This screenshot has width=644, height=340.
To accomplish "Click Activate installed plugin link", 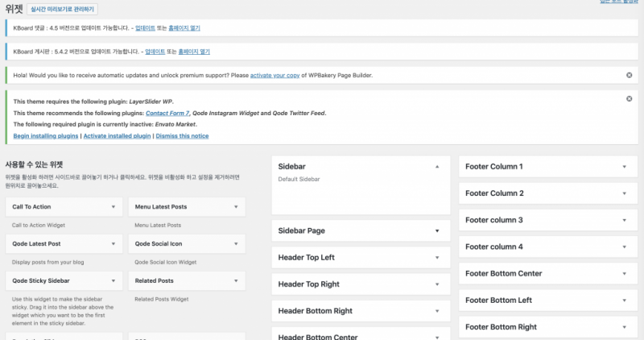I will pos(117,136).
